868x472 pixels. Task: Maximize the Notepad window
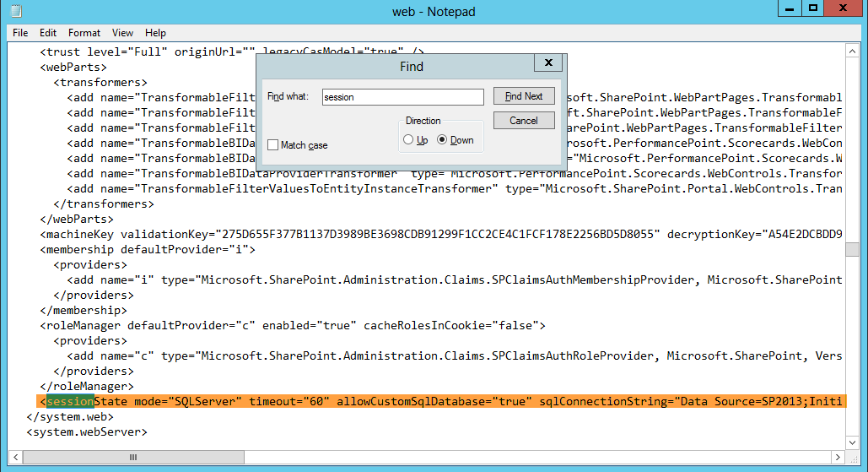point(812,8)
